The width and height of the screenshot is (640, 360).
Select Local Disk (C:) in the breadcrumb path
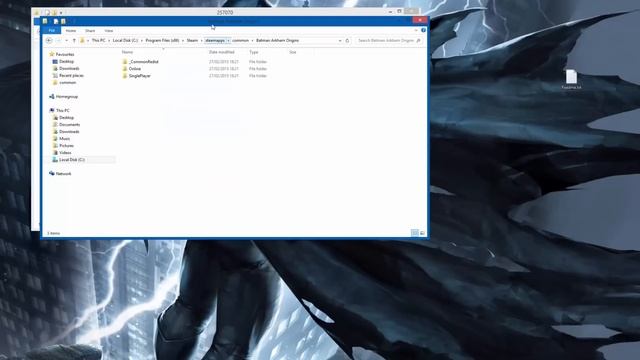tap(125, 40)
